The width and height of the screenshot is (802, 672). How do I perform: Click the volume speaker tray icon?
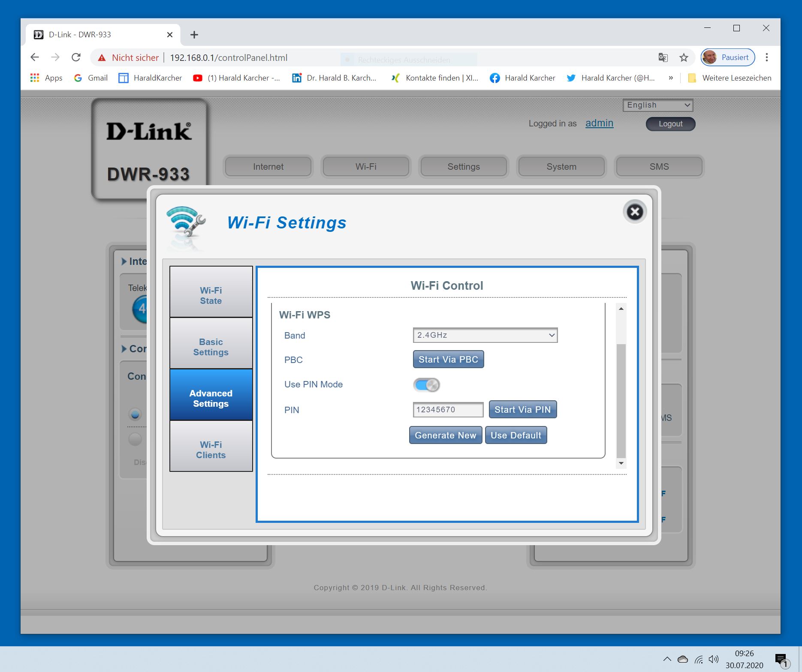pyautogui.click(x=714, y=659)
